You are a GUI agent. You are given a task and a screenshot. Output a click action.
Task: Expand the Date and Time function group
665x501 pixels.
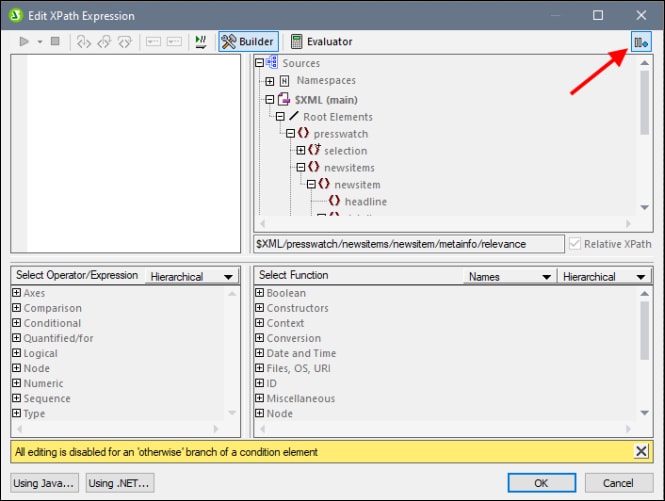pos(260,353)
